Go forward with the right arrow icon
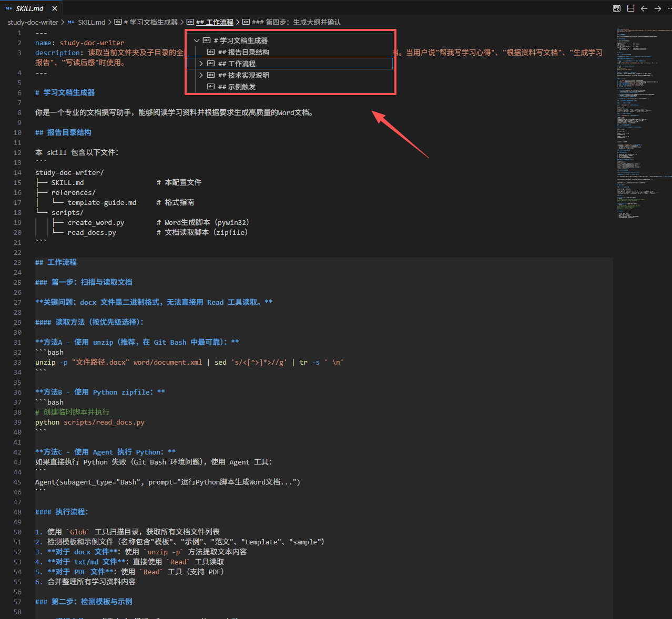This screenshot has height=619, width=672. 658,8
